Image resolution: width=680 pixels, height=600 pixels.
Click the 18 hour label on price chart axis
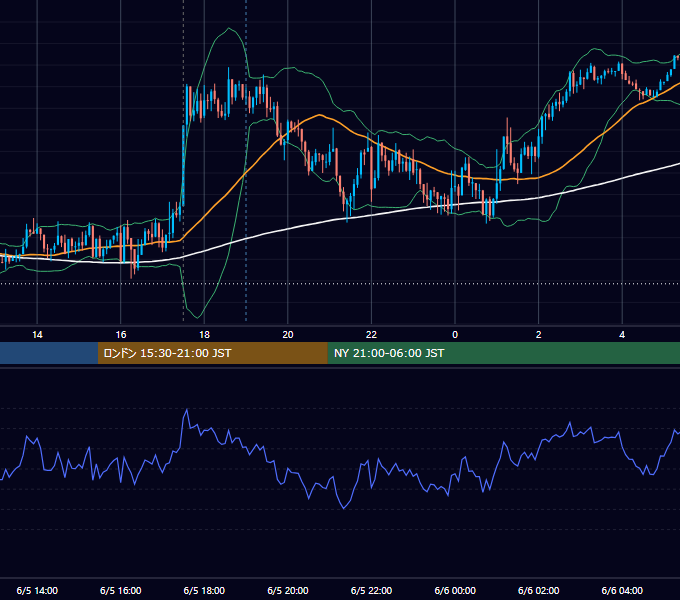pyautogui.click(x=204, y=335)
